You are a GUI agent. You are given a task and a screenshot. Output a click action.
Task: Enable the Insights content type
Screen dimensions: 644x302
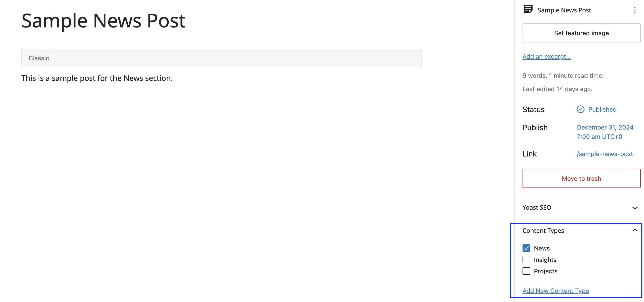526,260
